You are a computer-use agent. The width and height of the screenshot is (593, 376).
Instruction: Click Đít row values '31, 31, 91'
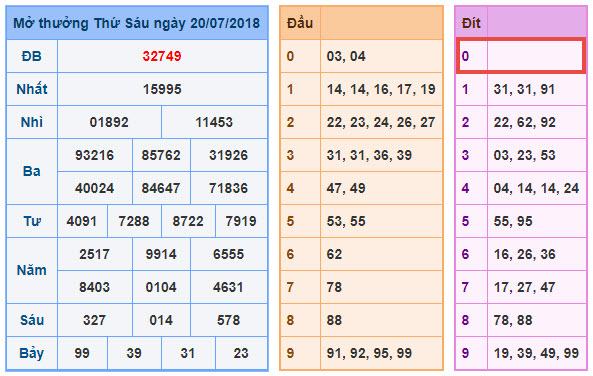click(x=524, y=89)
